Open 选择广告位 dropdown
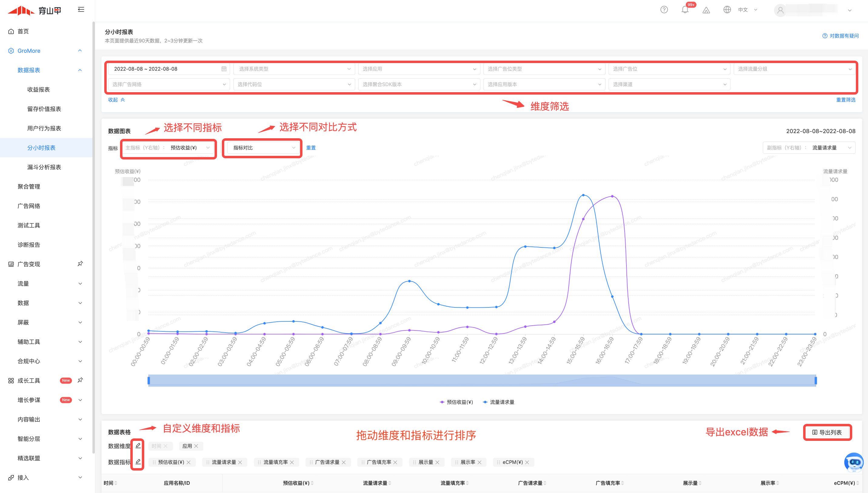Image resolution: width=868 pixels, height=493 pixels. pos(669,69)
